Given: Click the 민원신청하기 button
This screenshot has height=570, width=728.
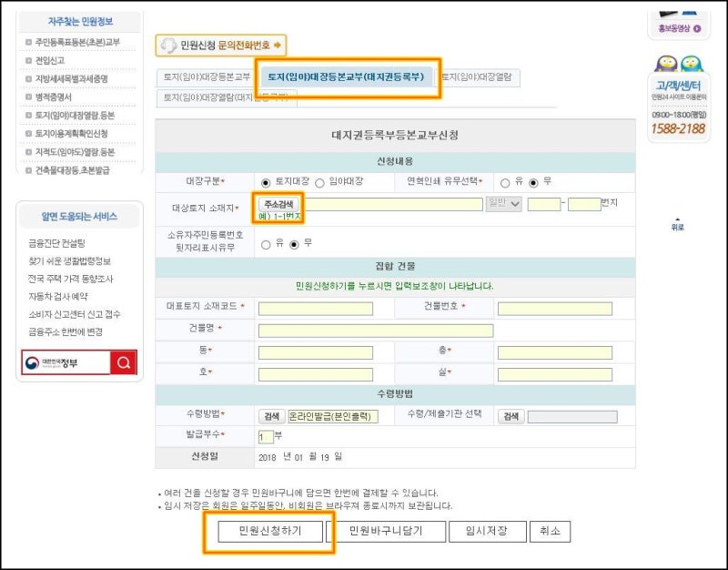Looking at the screenshot, I should pos(270,531).
